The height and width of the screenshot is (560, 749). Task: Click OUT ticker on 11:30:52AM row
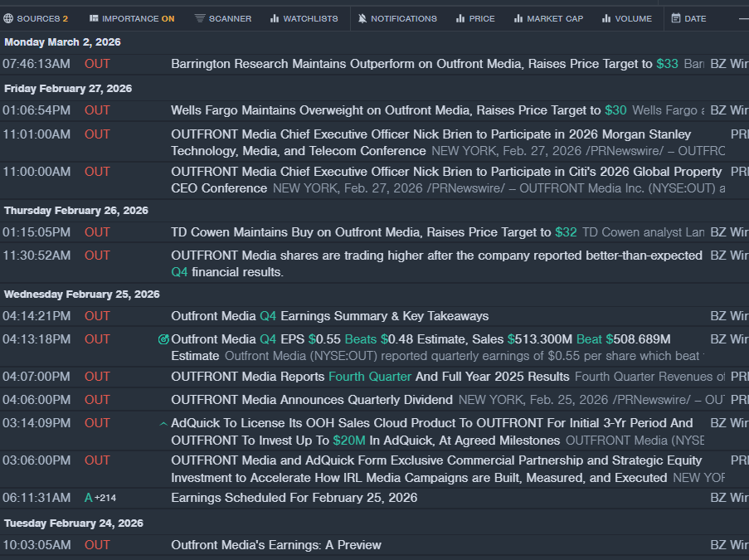tap(97, 256)
